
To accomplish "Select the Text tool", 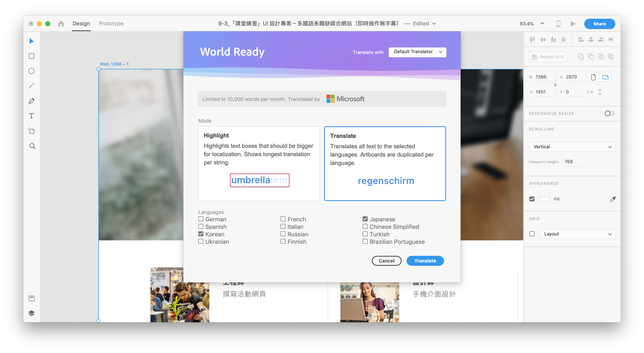I will pos(32,116).
